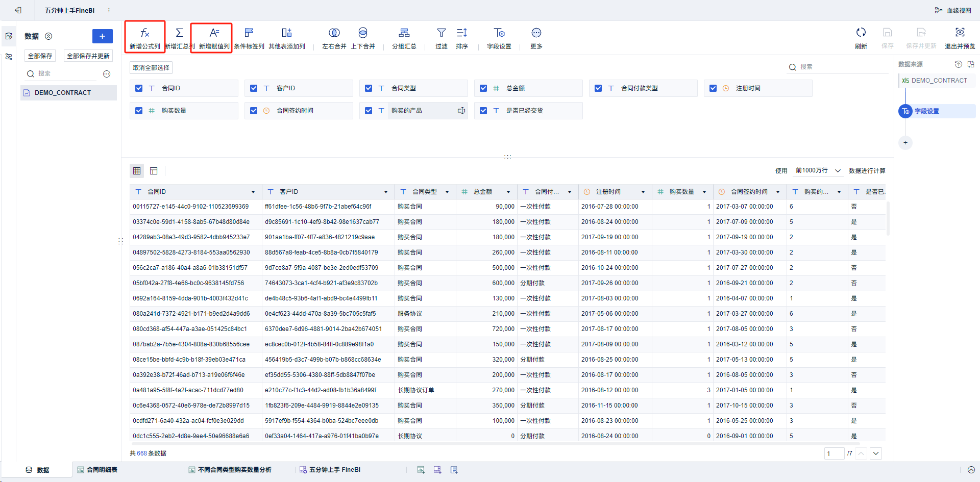This screenshot has width=980, height=482.
Task: Open 合同签约时间 column header dropdown
Action: click(778, 192)
